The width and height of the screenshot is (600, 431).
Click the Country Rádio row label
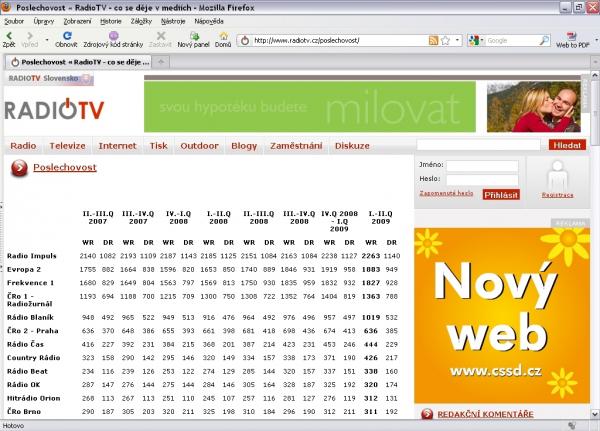34,358
